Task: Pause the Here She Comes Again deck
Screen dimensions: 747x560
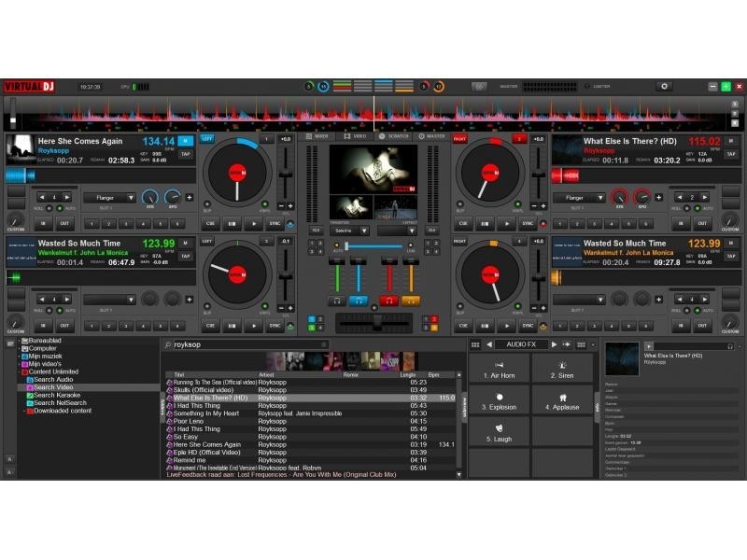Action: [232, 223]
